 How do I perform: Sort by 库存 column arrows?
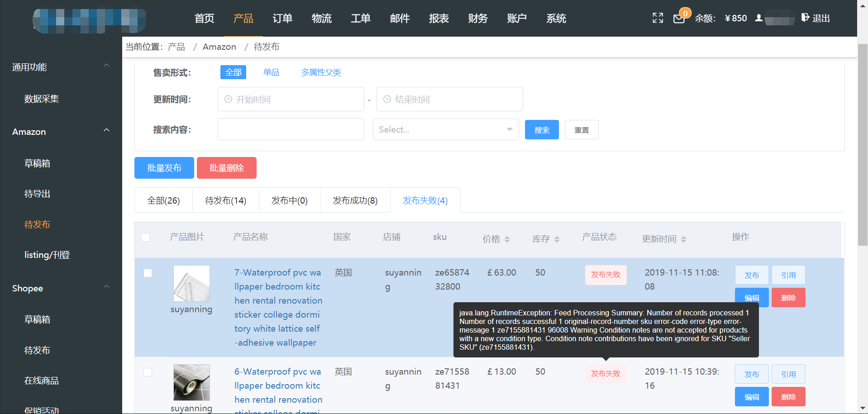[557, 239]
